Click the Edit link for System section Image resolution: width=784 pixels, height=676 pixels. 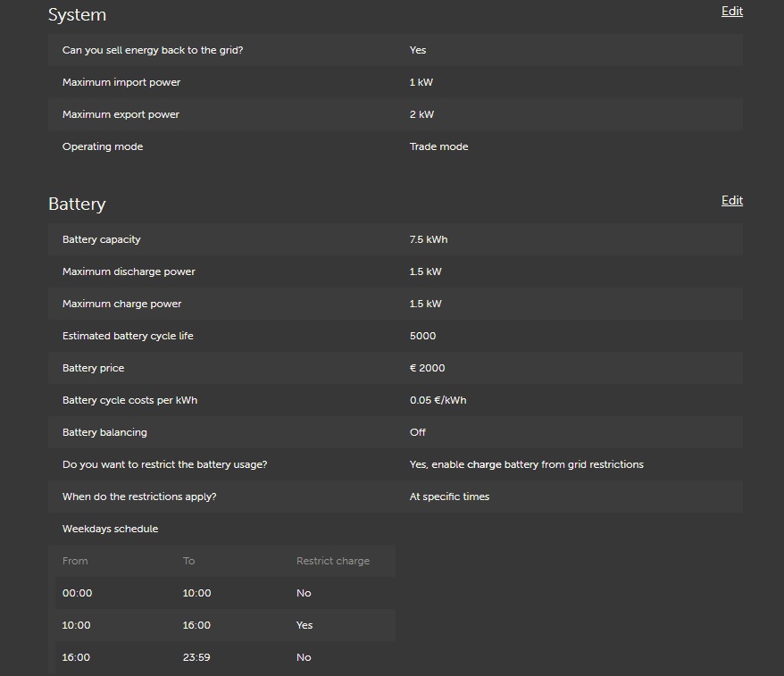coord(731,12)
